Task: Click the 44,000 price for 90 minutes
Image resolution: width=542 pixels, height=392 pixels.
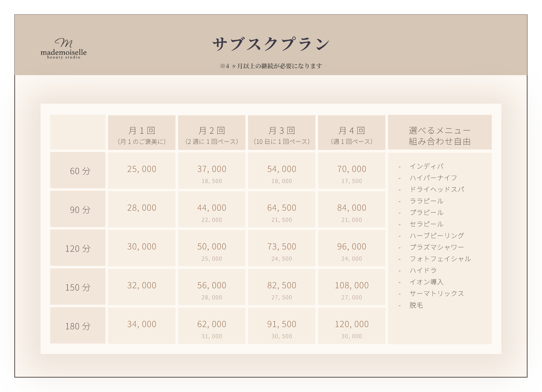Action: [x=212, y=208]
